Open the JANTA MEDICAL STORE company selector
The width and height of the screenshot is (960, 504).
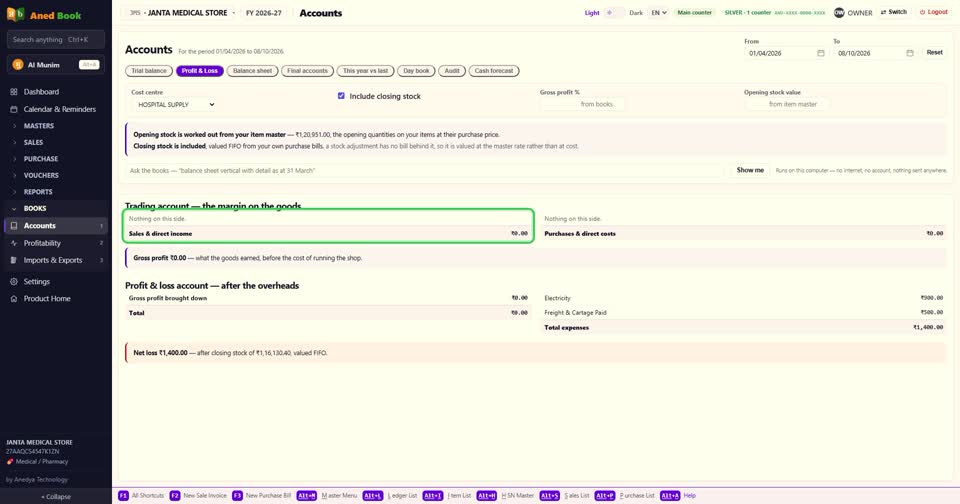[x=181, y=13]
